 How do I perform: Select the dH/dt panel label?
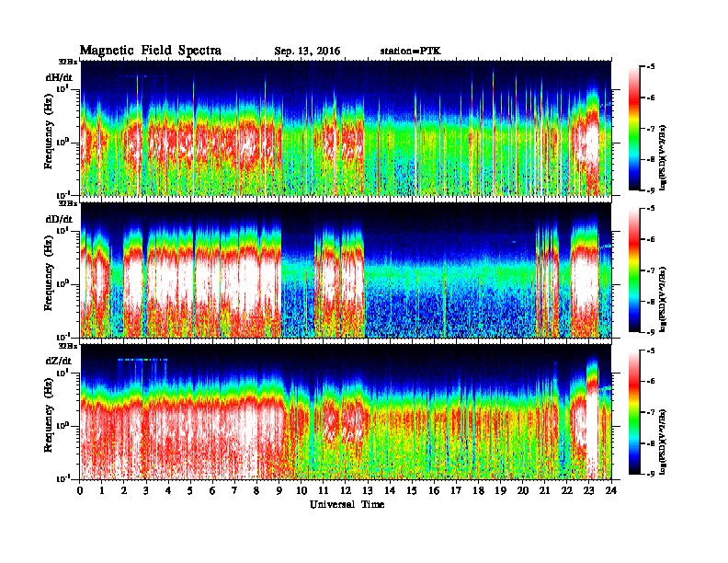coord(59,77)
